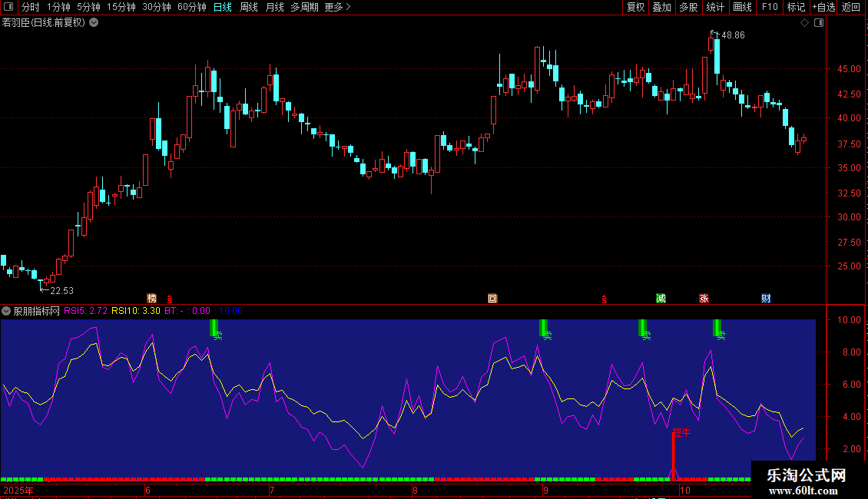Open the green 减 shareholding reduction marker
The height and width of the screenshot is (499, 868).
tap(661, 299)
